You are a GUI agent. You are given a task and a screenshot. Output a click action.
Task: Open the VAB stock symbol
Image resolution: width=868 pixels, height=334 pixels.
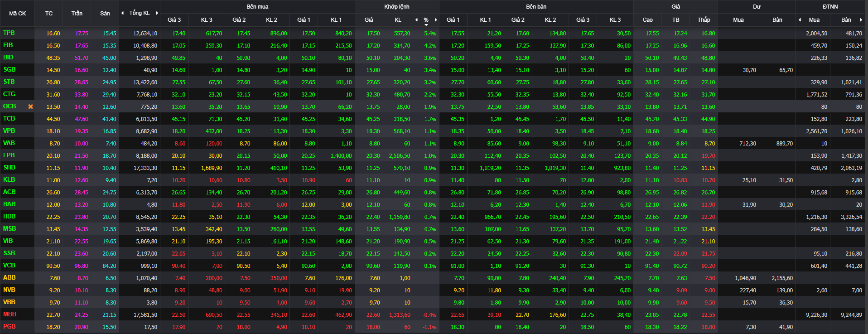pyautogui.click(x=9, y=143)
